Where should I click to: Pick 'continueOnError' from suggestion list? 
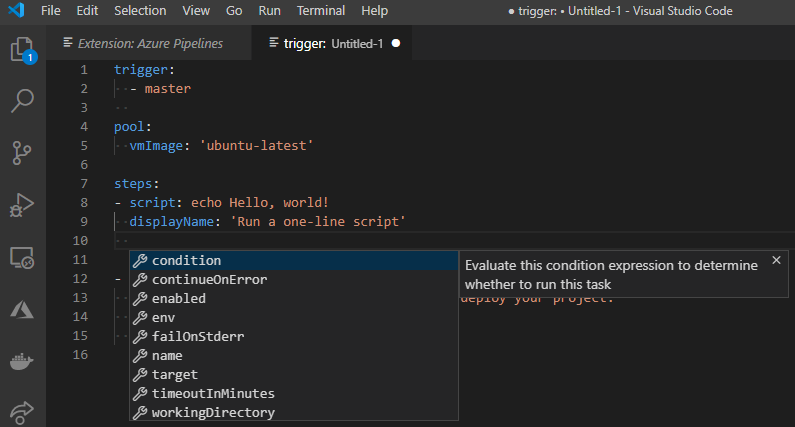pyautogui.click(x=209, y=279)
